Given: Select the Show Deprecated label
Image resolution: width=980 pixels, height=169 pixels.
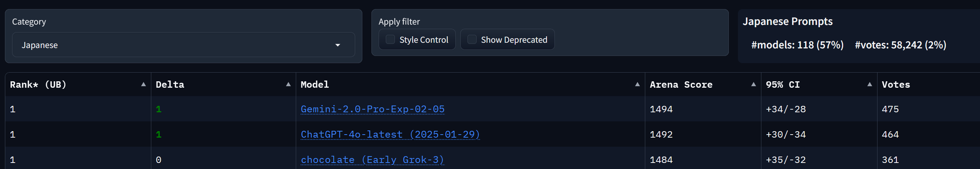Looking at the screenshot, I should tap(514, 40).
